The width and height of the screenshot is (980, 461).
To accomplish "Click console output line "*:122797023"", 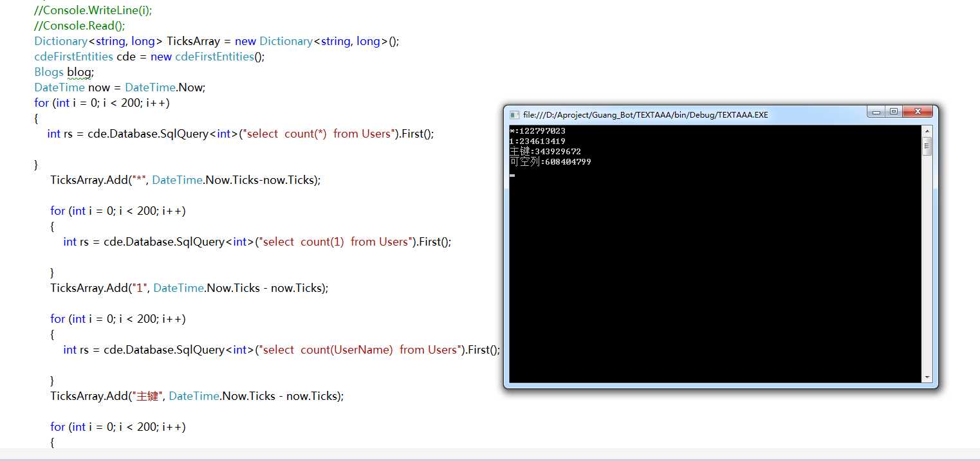I will pos(537,131).
